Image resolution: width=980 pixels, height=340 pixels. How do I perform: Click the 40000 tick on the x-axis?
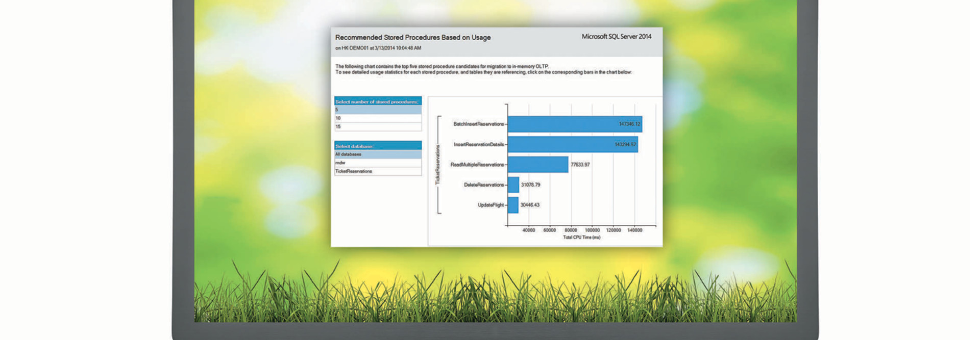pyautogui.click(x=529, y=230)
